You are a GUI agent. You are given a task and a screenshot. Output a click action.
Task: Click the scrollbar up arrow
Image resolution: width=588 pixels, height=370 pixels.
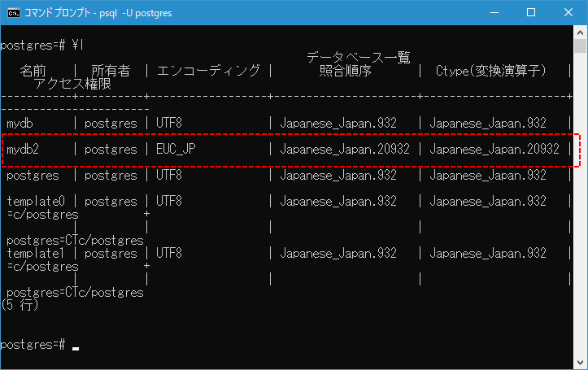(580, 33)
